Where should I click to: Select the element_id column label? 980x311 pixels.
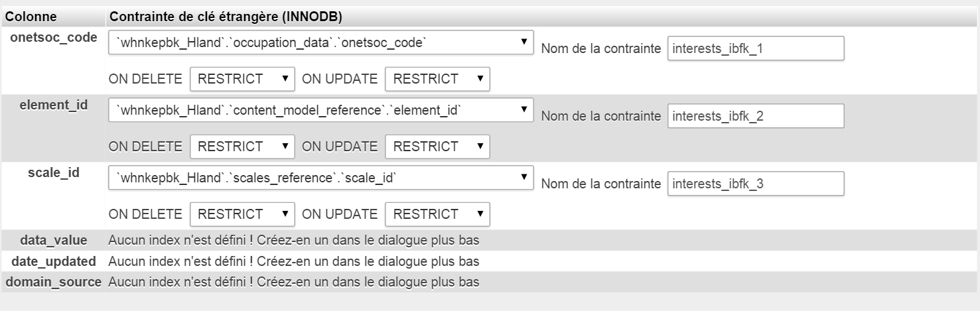54,105
